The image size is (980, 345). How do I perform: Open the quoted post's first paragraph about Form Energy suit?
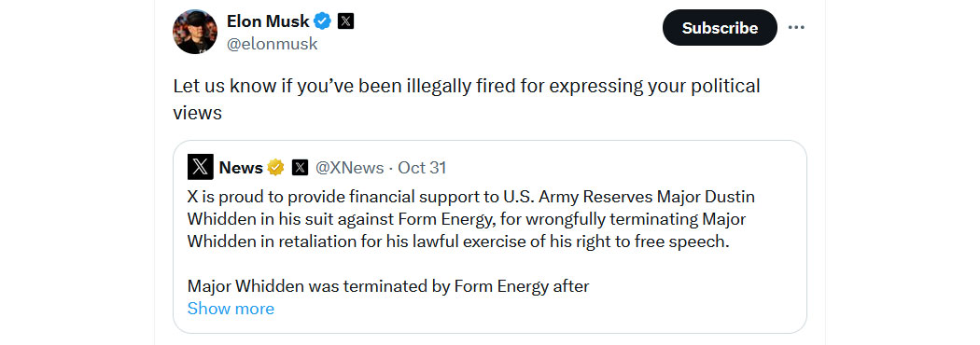(471, 220)
